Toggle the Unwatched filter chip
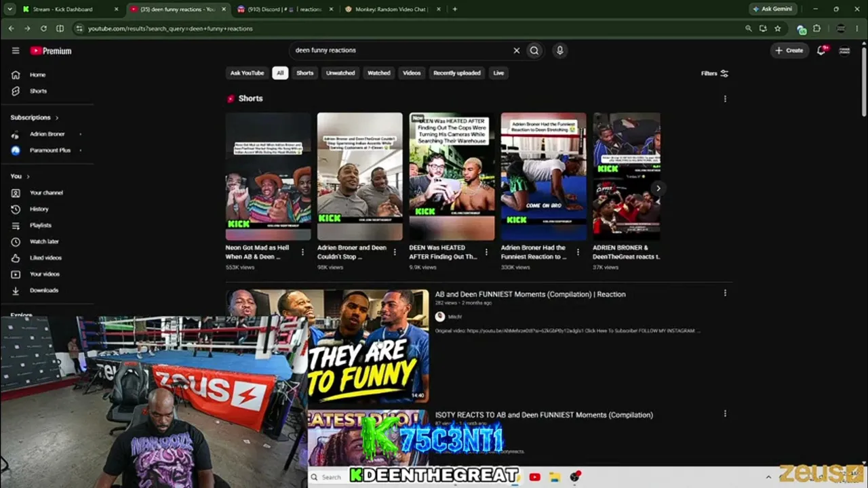 [340, 73]
